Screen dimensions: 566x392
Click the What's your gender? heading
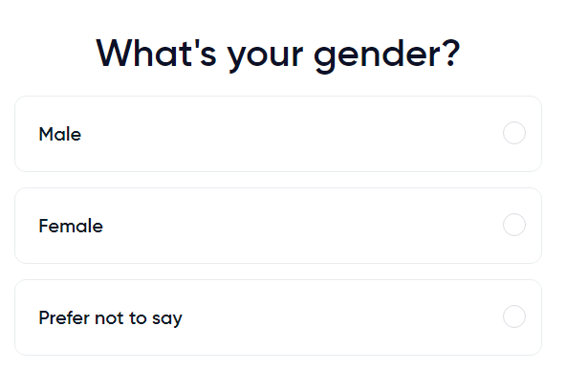tap(278, 54)
